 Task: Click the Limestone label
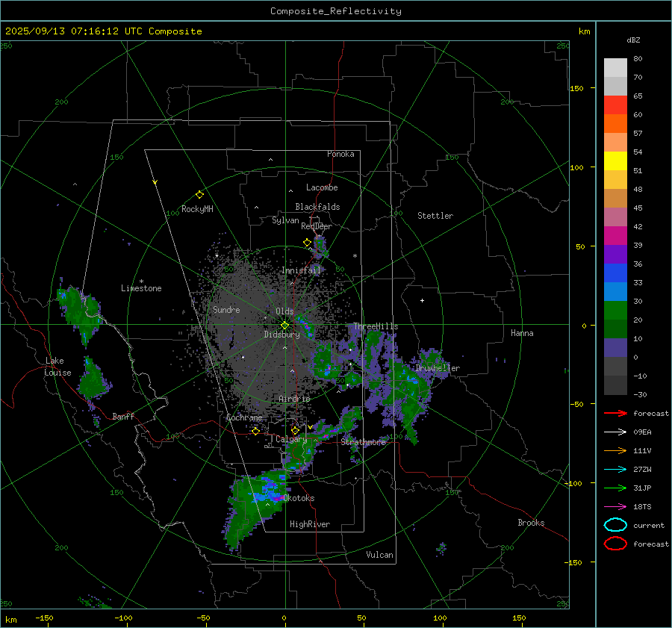[x=141, y=288]
